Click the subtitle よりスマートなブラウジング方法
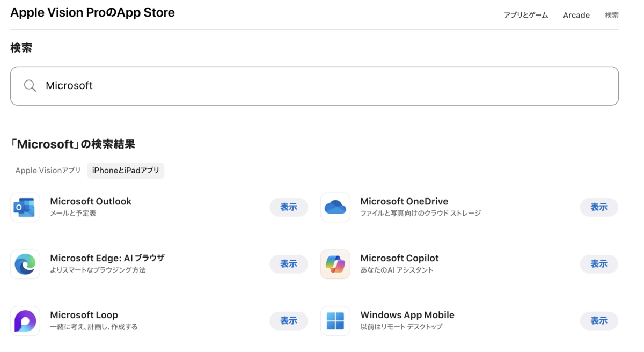The image size is (644, 352). click(x=98, y=270)
